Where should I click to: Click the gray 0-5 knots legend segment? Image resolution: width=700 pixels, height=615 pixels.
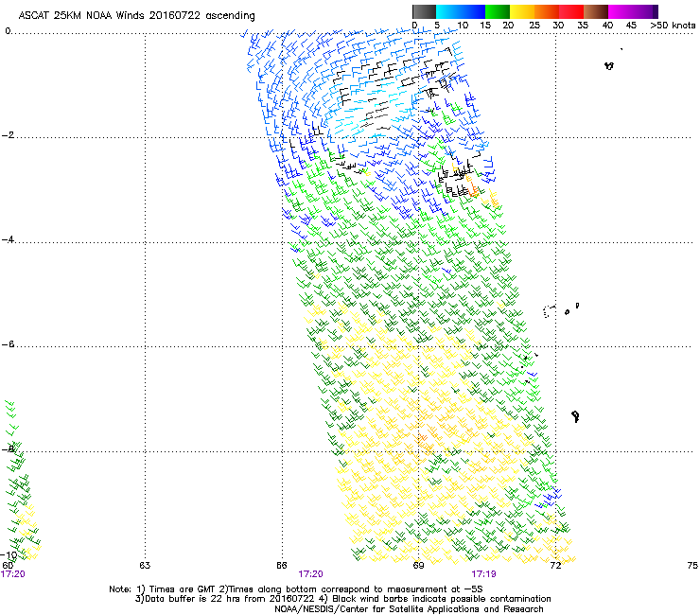click(424, 11)
